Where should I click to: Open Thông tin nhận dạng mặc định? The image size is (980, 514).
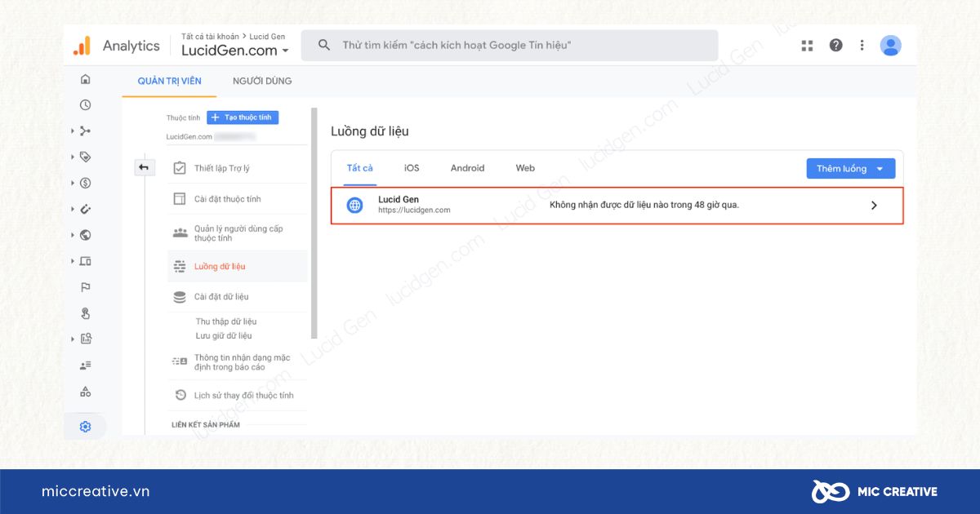[x=237, y=362]
